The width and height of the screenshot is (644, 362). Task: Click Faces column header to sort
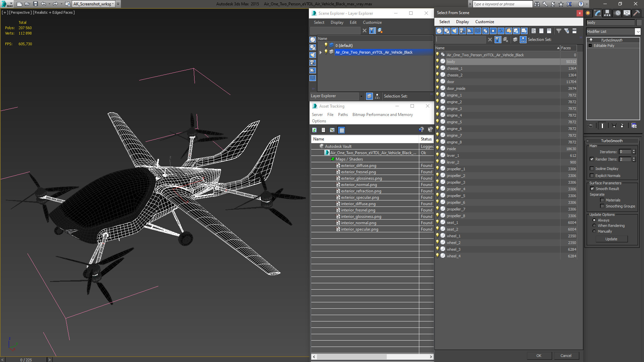568,48
